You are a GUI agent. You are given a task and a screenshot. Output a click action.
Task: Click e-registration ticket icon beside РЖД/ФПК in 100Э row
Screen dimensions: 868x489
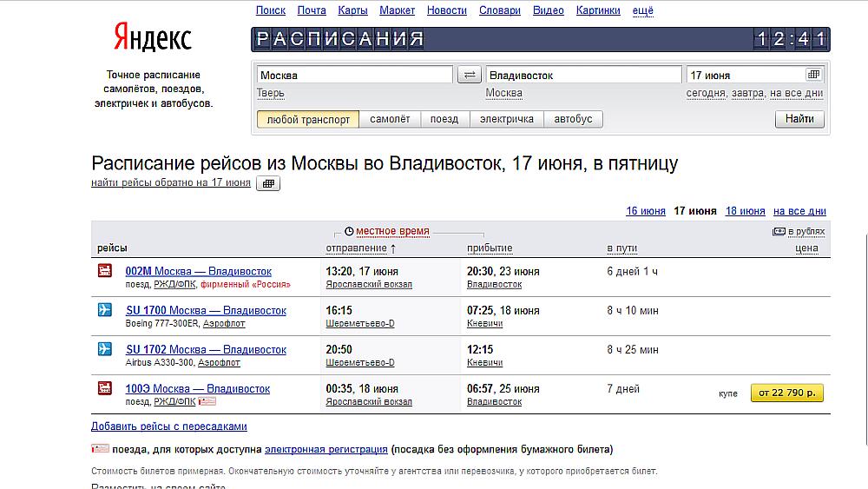coord(207,401)
